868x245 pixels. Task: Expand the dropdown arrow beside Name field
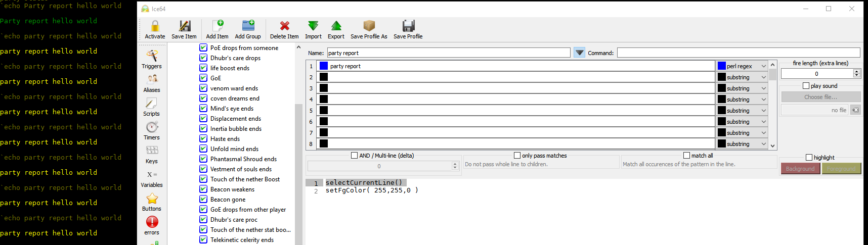click(x=580, y=53)
